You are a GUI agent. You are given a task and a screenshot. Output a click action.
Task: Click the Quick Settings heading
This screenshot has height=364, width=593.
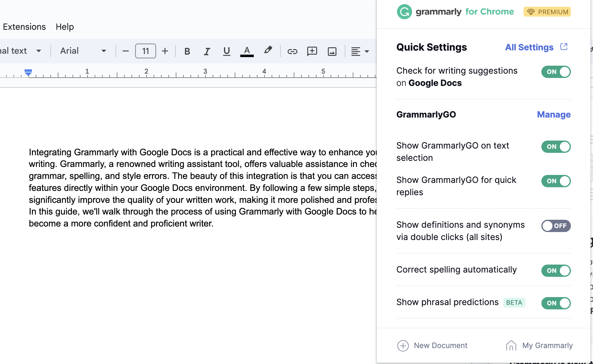coord(431,47)
